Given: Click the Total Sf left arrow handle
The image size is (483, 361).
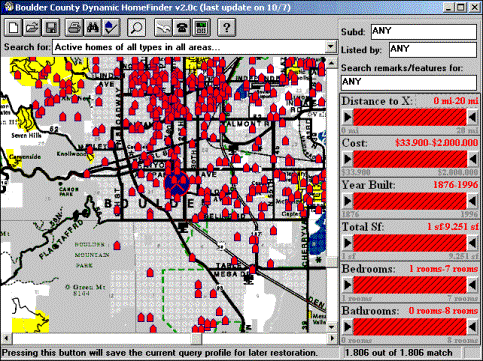Looking at the screenshot, I should tap(347, 243).
